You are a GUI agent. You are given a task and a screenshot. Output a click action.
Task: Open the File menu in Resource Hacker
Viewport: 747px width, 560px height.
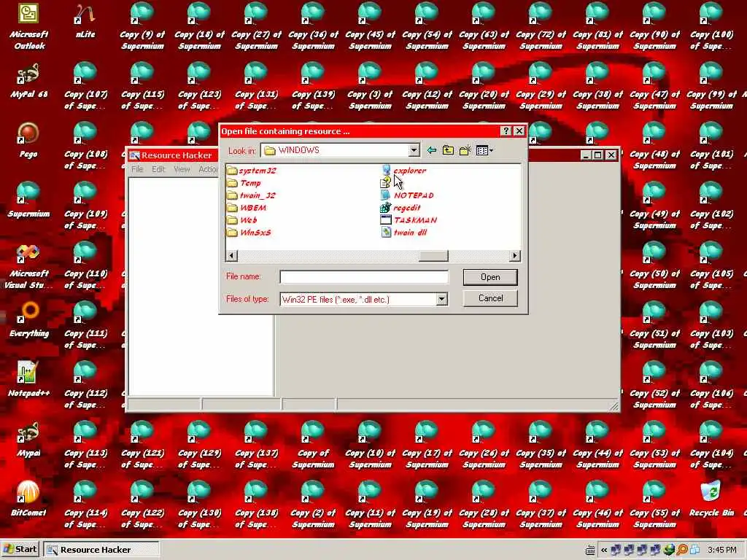click(x=137, y=169)
